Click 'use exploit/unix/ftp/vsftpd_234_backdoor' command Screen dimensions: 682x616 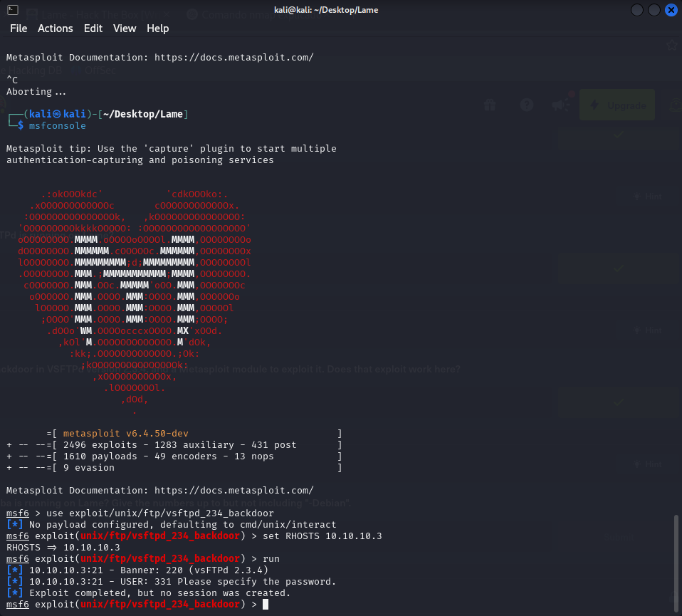point(160,513)
